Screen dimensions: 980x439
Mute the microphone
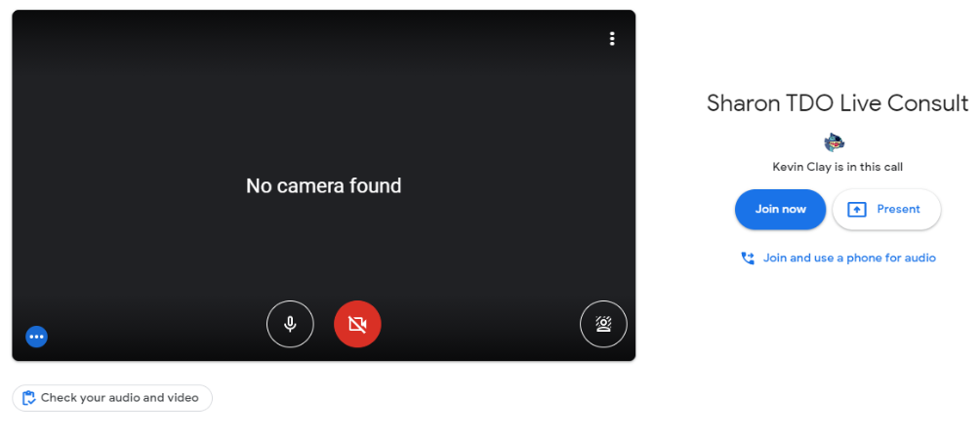tap(290, 324)
